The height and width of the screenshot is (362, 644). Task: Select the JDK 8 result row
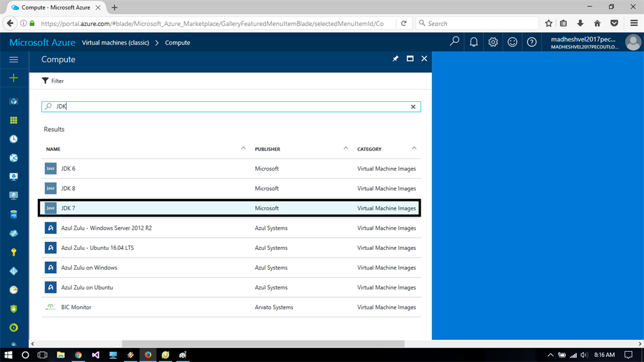tap(231, 188)
